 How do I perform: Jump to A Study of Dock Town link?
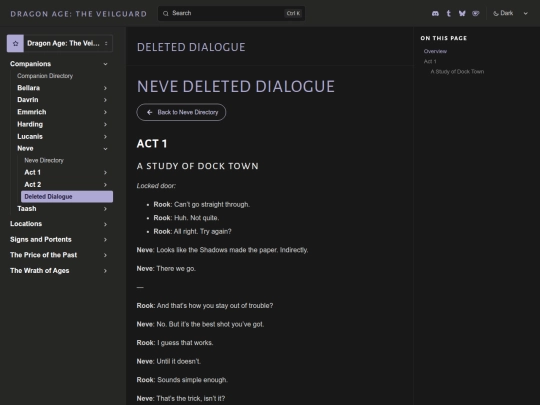457,72
